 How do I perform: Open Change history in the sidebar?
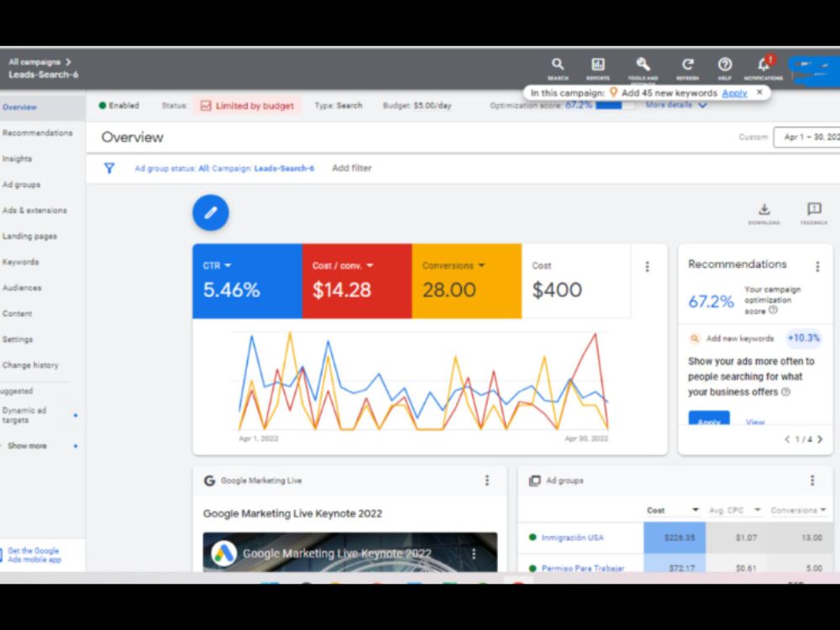point(30,365)
